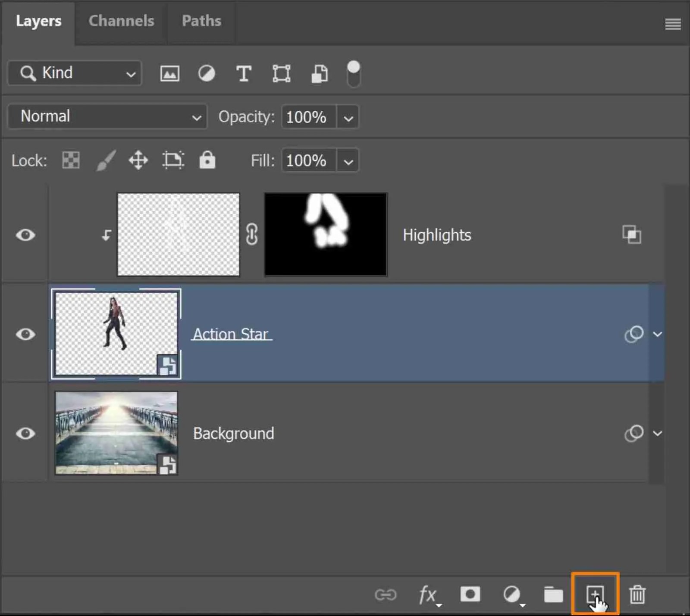Click the Delete Layer trash icon
Image resolution: width=690 pixels, height=616 pixels.
[637, 594]
